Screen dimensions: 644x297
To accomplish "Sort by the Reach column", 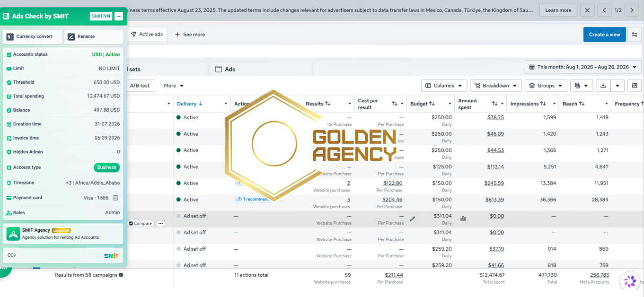I will coord(573,104).
